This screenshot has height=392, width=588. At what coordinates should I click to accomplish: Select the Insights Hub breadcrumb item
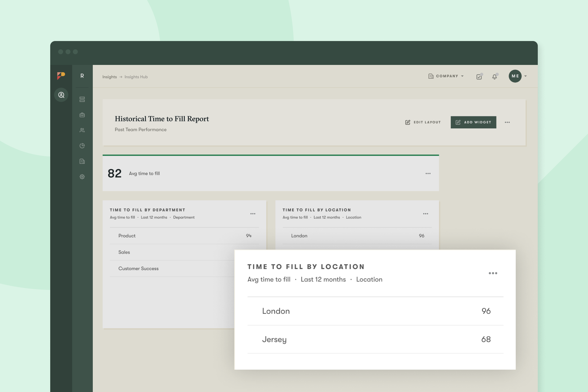(x=136, y=77)
